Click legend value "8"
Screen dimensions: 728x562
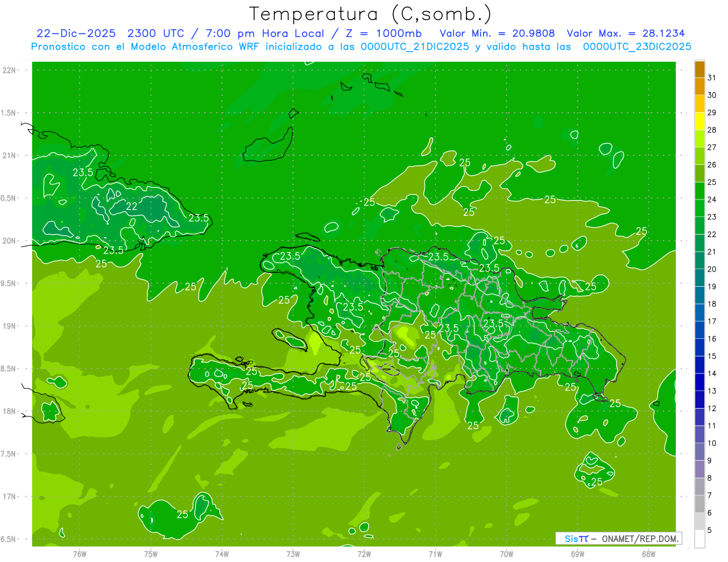pos(710,478)
